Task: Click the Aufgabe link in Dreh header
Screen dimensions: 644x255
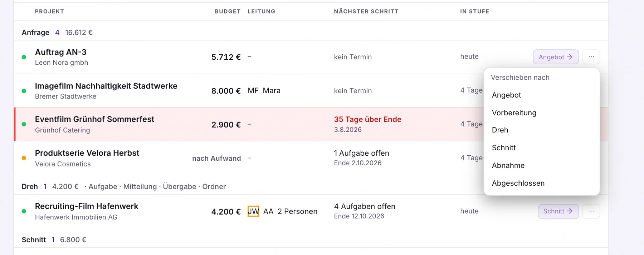Action: [103, 186]
